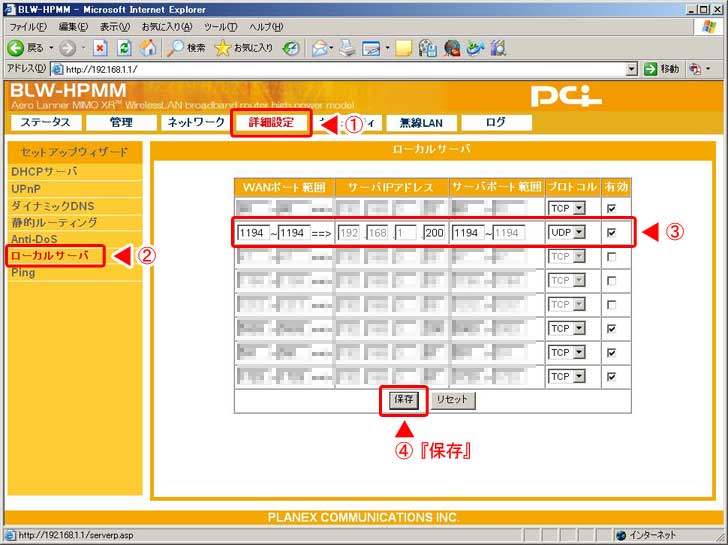The width and height of the screenshot is (728, 545).
Task: Go to Home page icon
Action: [x=148, y=48]
